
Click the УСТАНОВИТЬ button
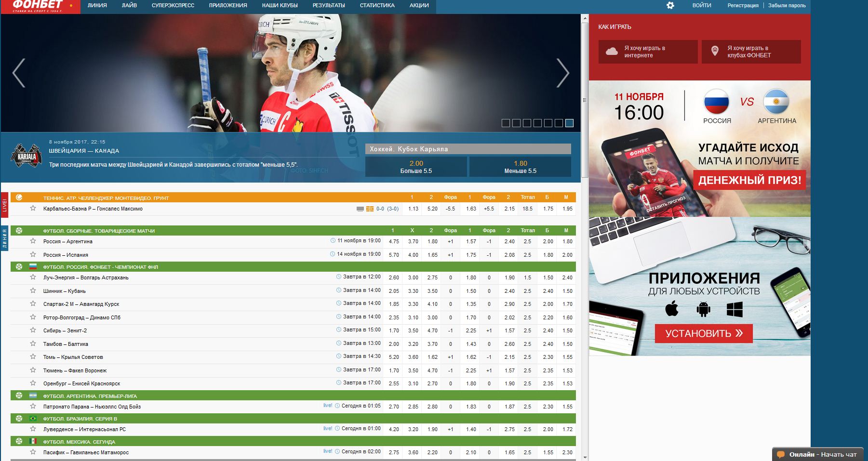(x=704, y=333)
